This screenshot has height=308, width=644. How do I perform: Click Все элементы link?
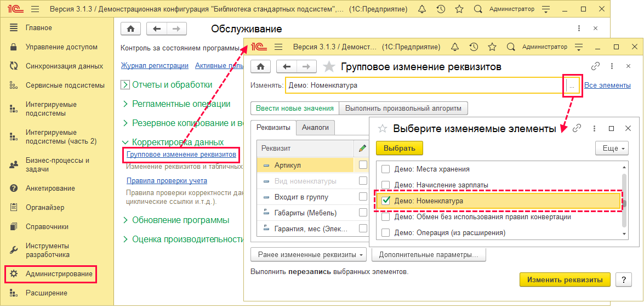coord(607,85)
